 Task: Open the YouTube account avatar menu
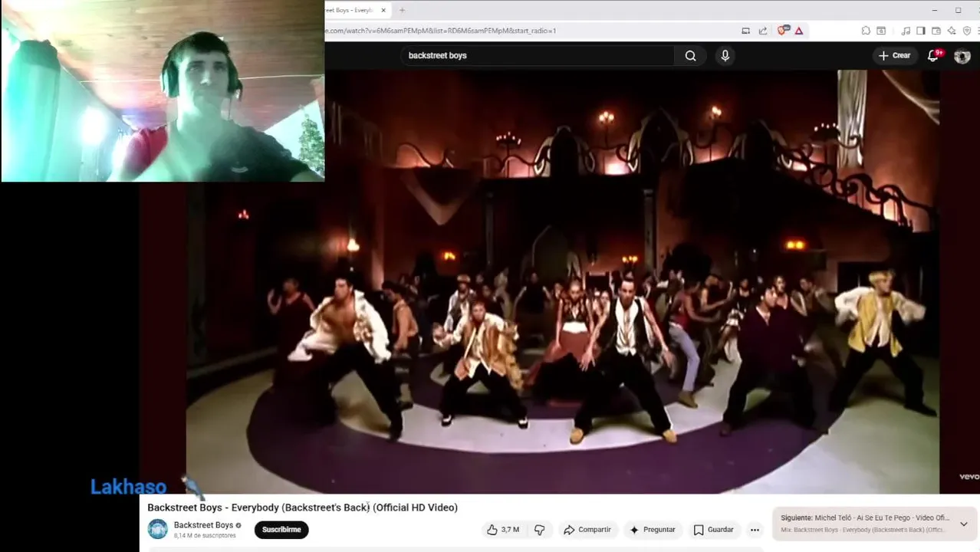pyautogui.click(x=962, y=56)
